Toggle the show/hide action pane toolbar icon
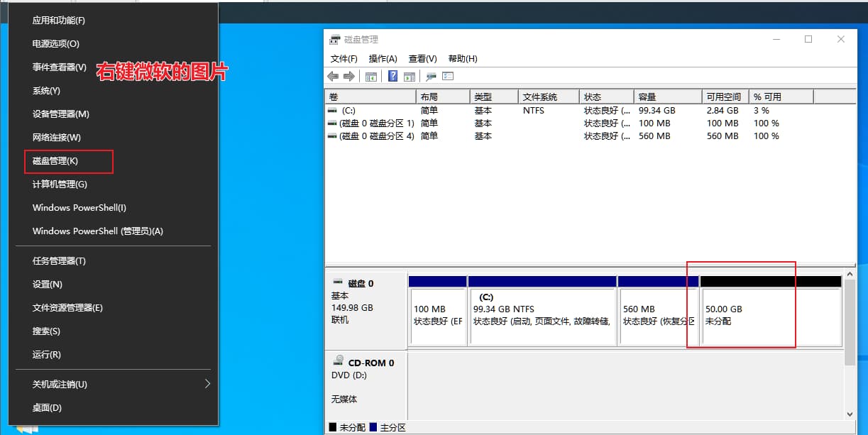Image resolution: width=868 pixels, height=435 pixels. click(x=409, y=76)
